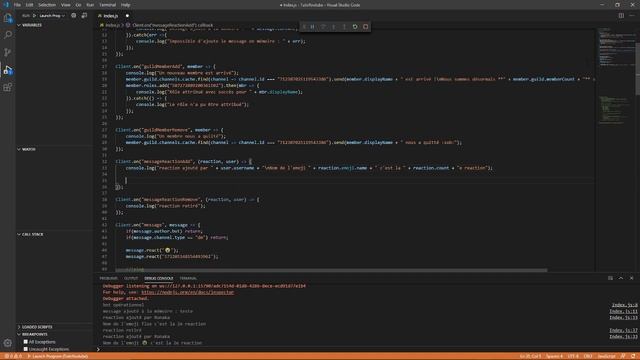Step out in the debug toolbar
640x360 pixels.
pos(344,27)
